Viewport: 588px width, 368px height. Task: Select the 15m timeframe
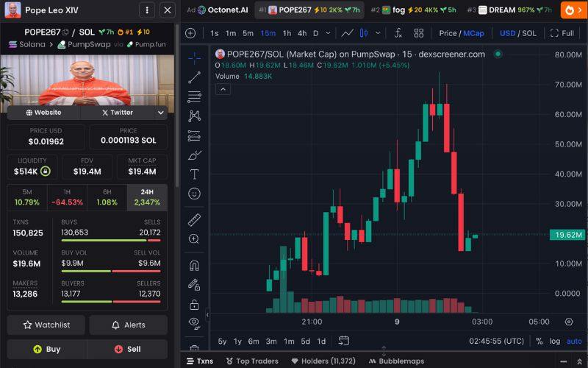268,33
